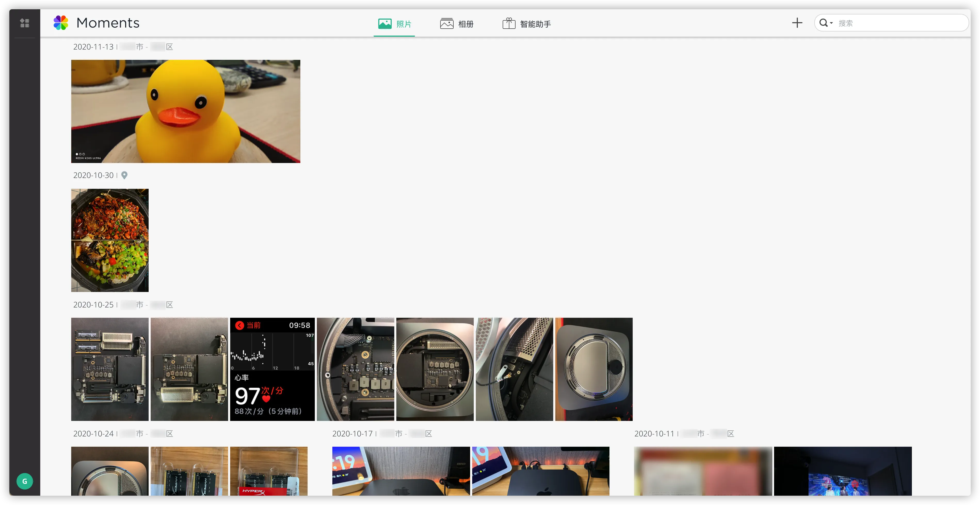Click the Moments colorful flower logo
The width and height of the screenshot is (980, 505).
(x=61, y=23)
